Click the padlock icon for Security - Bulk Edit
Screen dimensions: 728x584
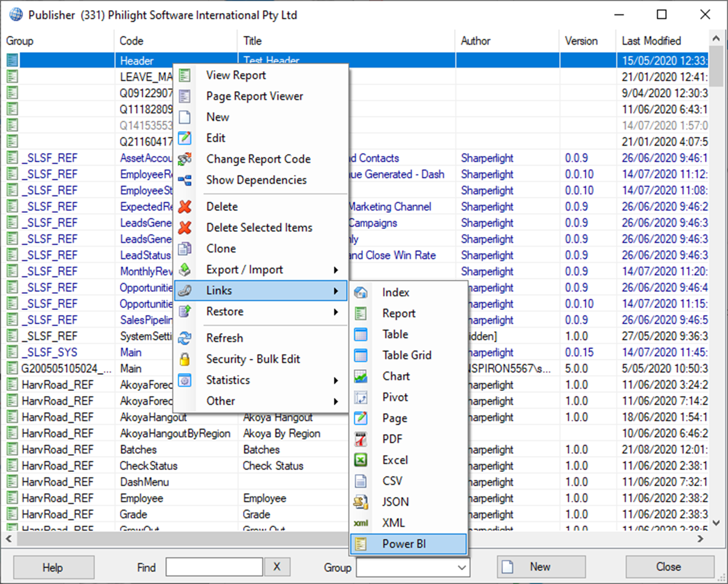[x=185, y=359]
